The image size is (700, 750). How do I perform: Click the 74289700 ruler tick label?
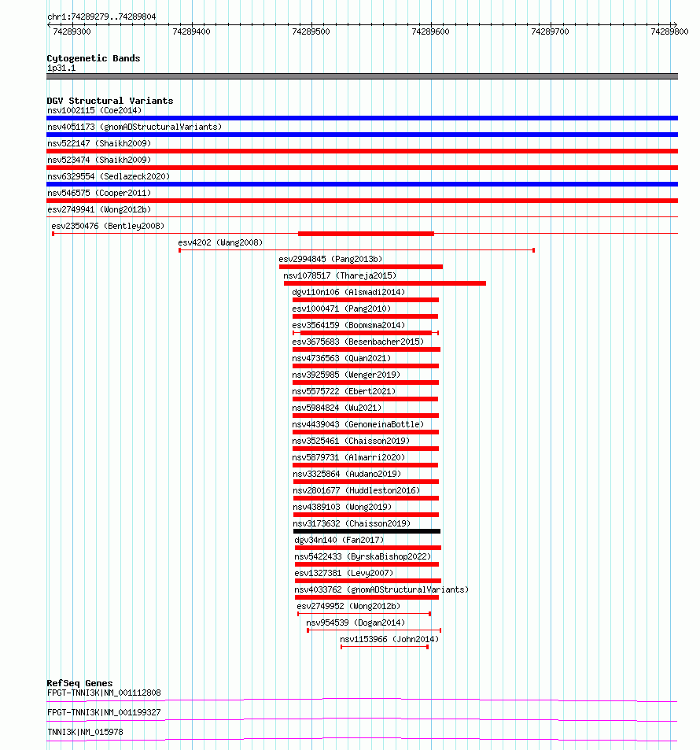point(550,31)
